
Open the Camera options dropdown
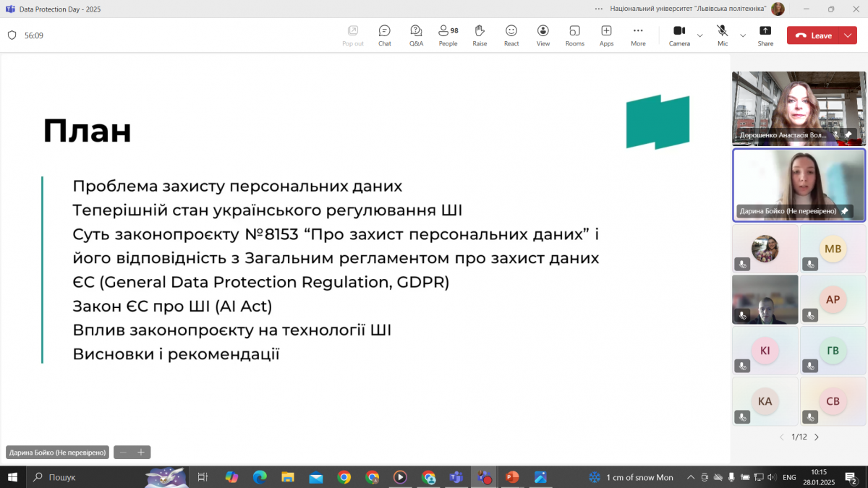click(x=699, y=34)
